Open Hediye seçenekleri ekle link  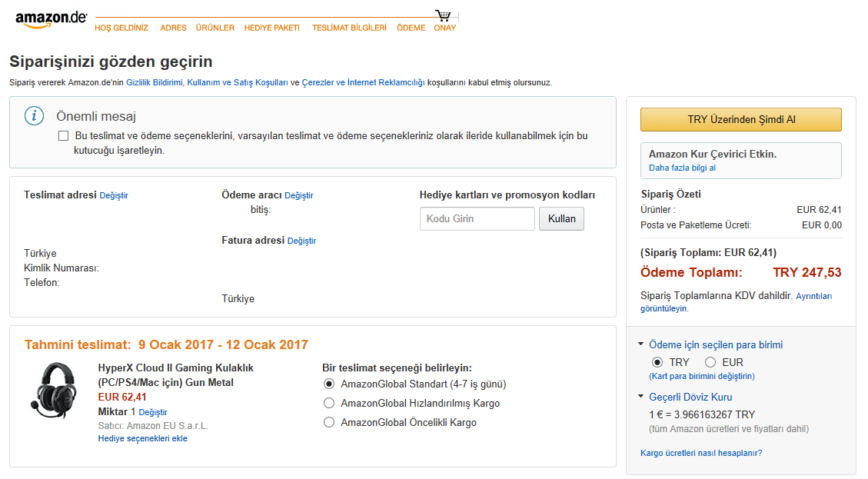(142, 438)
